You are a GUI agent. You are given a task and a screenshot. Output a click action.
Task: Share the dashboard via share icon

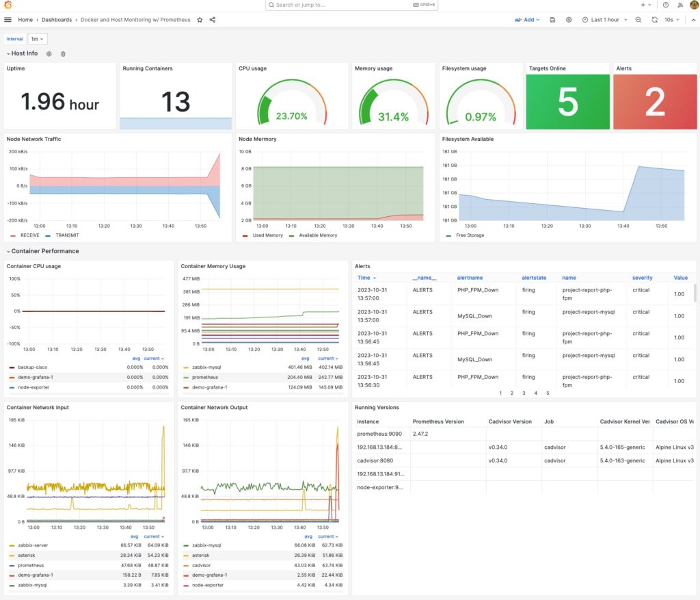tap(213, 20)
